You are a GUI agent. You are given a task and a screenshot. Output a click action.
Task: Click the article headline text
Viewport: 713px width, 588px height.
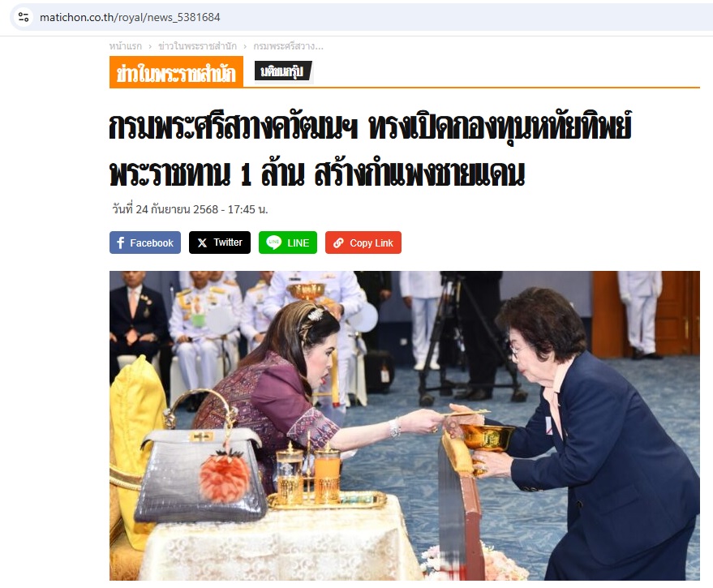pos(370,149)
